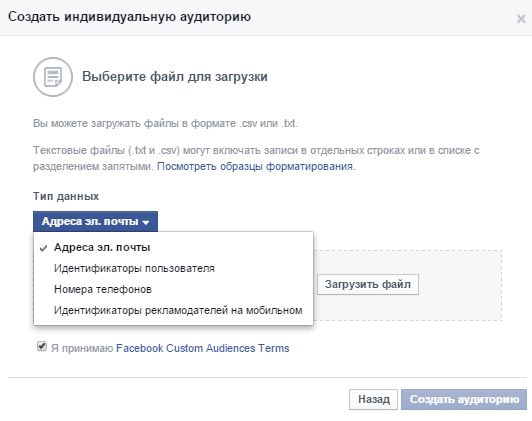Click the dialog title Создать индивидуальную аудиторию
The image size is (532, 421).
[x=130, y=17]
